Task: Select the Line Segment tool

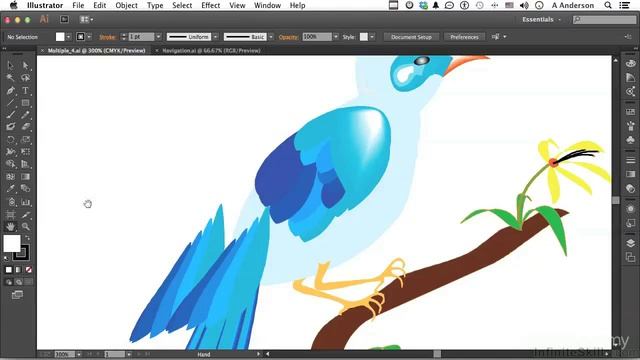Action: point(11,103)
